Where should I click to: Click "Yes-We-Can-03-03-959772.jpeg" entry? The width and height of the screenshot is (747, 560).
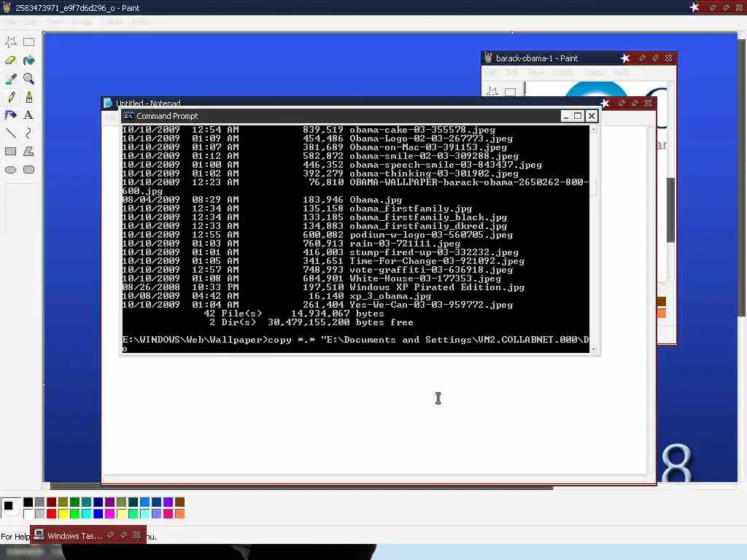pyautogui.click(x=431, y=305)
